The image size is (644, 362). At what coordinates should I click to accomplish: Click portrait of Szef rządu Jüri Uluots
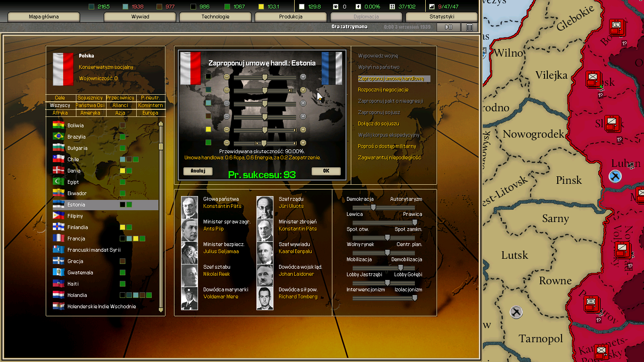point(265,208)
